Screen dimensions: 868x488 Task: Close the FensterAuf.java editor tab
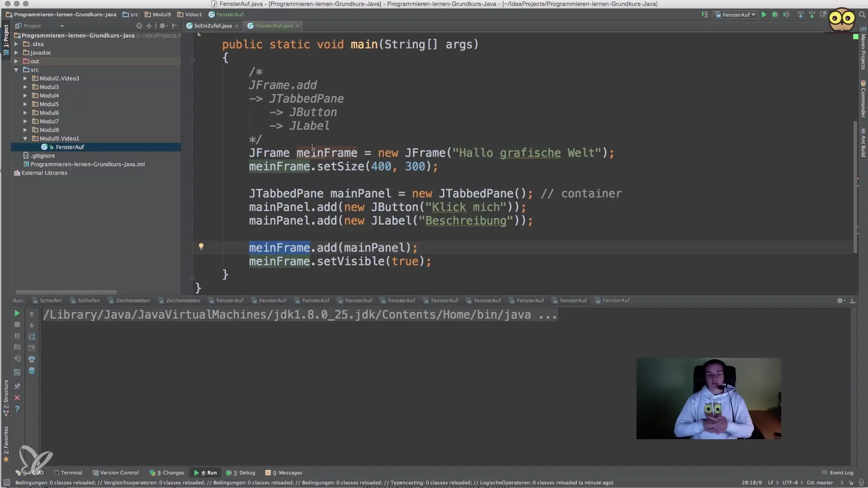(297, 26)
